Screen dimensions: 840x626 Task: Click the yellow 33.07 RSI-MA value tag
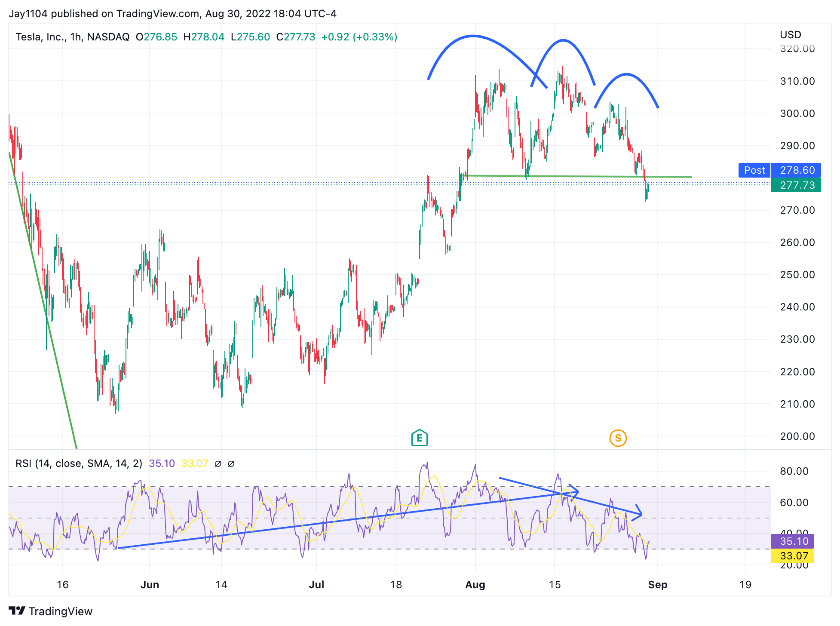tap(793, 555)
